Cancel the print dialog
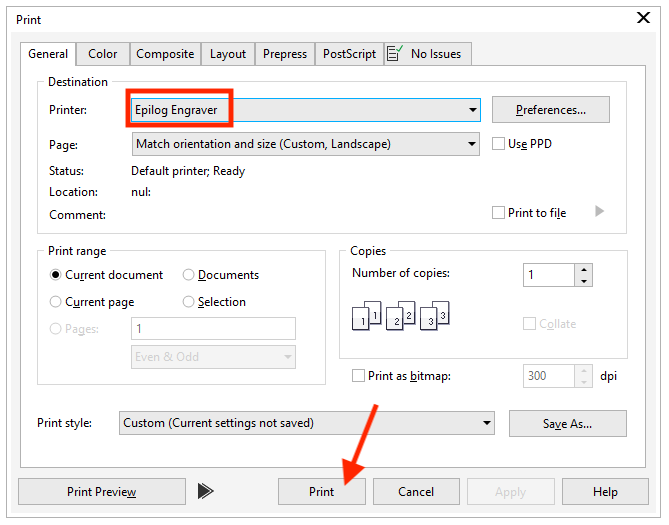The height and width of the screenshot is (525, 669). click(x=416, y=492)
